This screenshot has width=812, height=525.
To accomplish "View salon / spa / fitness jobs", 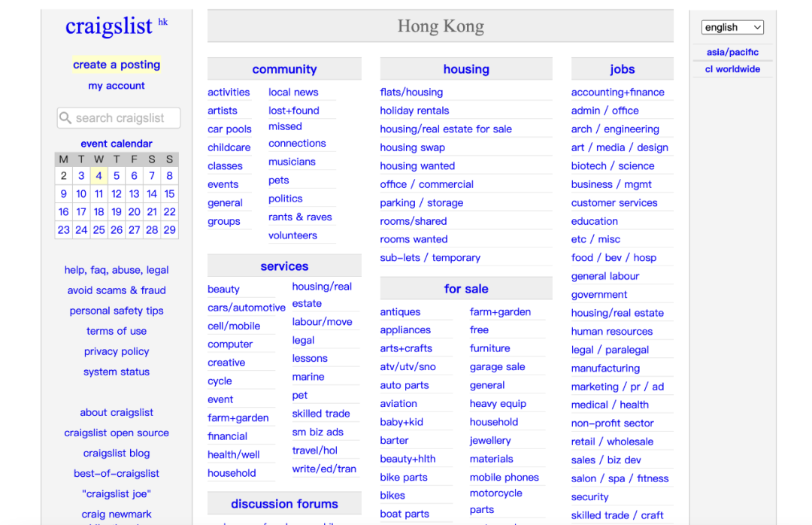I will 620,478.
